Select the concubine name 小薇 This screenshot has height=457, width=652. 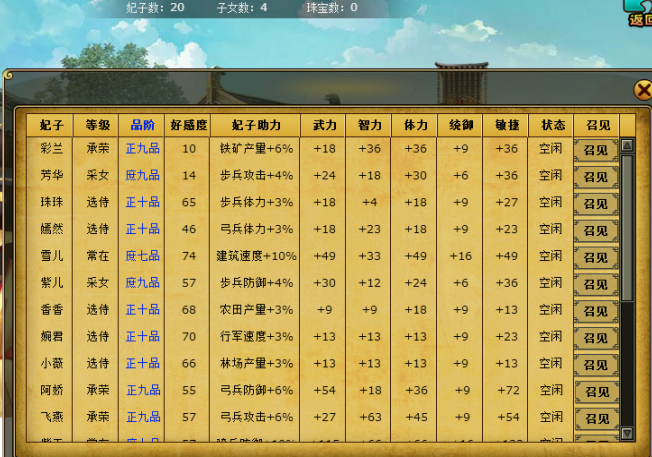(51, 363)
